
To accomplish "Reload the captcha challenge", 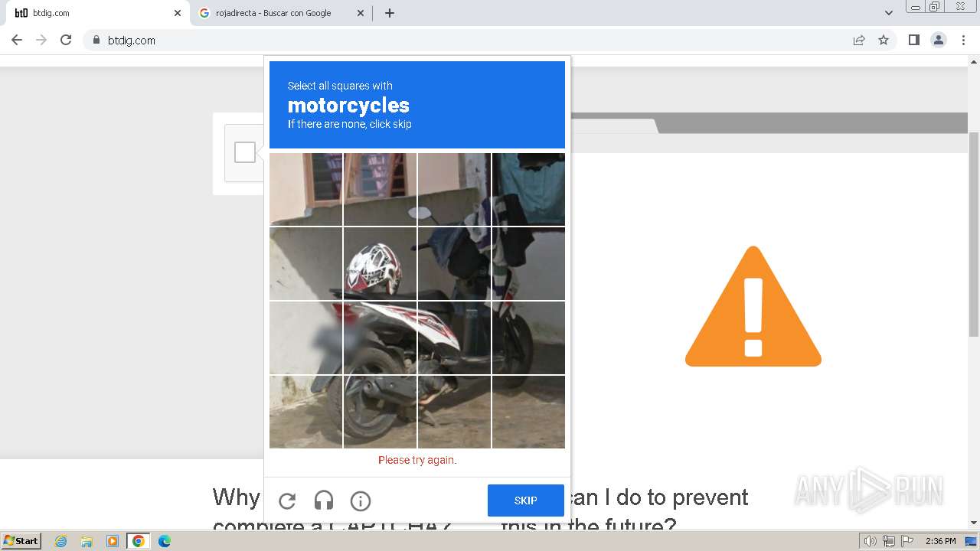I will click(287, 500).
